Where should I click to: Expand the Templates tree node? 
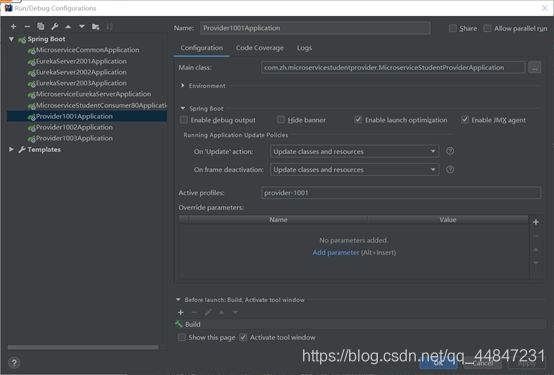[x=11, y=150]
